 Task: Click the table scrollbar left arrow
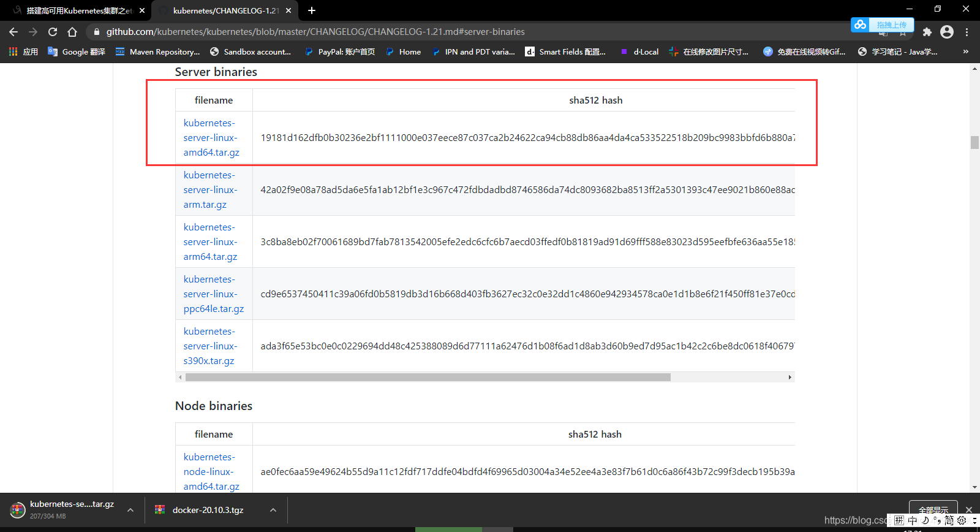(x=179, y=378)
